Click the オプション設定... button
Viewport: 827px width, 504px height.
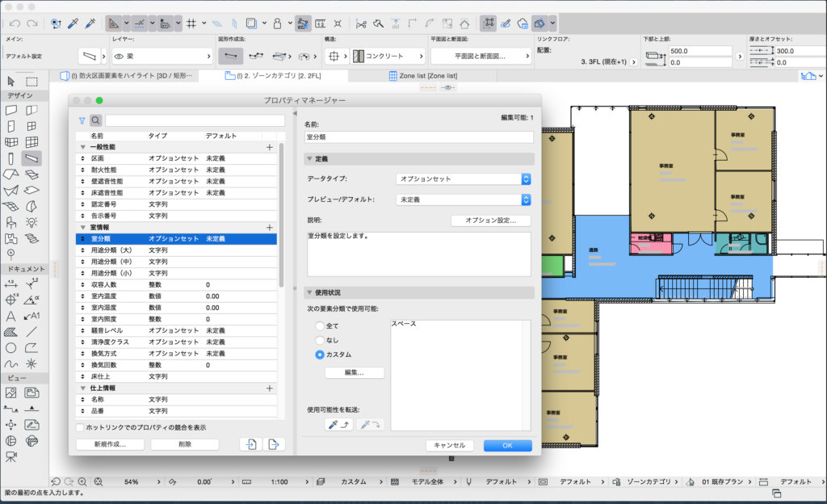tap(490, 220)
